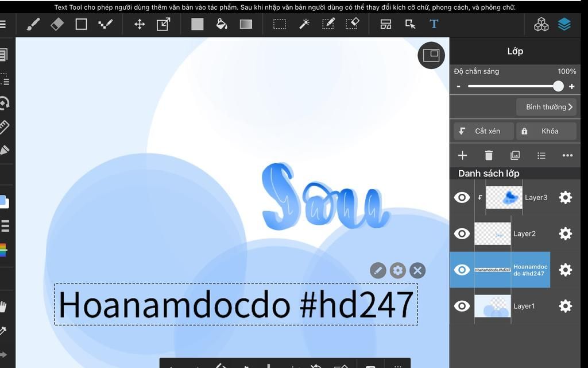Select the Operation cursor tool
Screen dimensions: 588x368
410,24
